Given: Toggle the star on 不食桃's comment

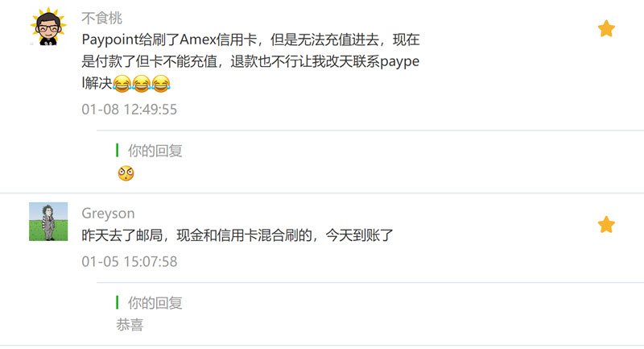Looking at the screenshot, I should [606, 29].
